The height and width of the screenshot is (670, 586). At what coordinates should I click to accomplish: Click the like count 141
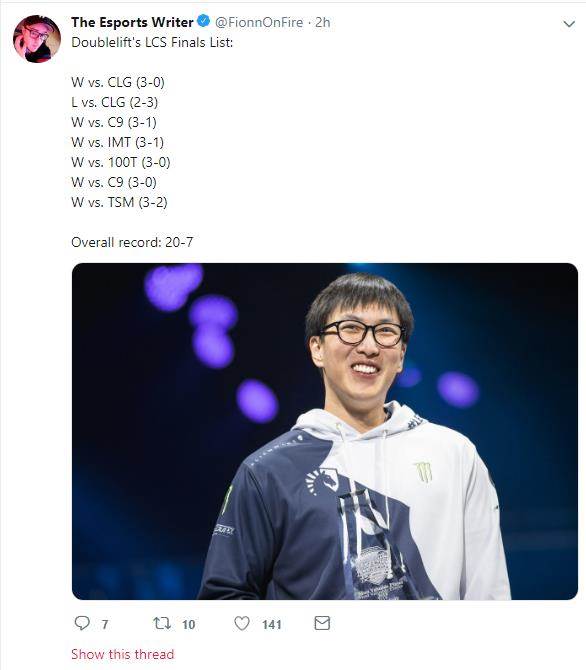click(x=271, y=625)
